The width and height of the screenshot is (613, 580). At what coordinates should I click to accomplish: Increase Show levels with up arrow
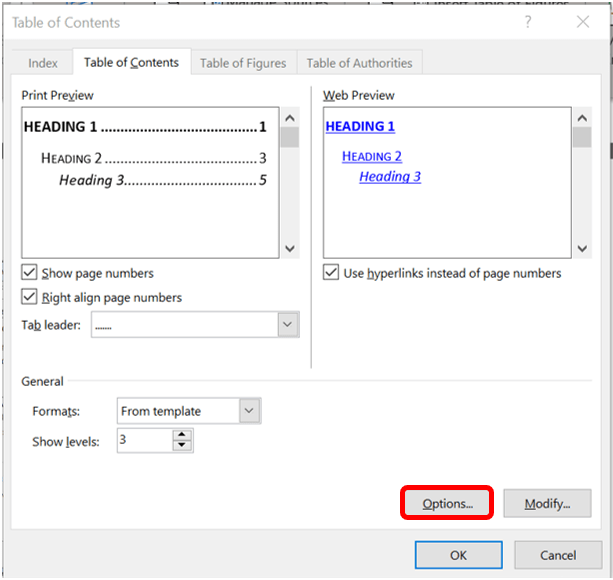point(181,435)
